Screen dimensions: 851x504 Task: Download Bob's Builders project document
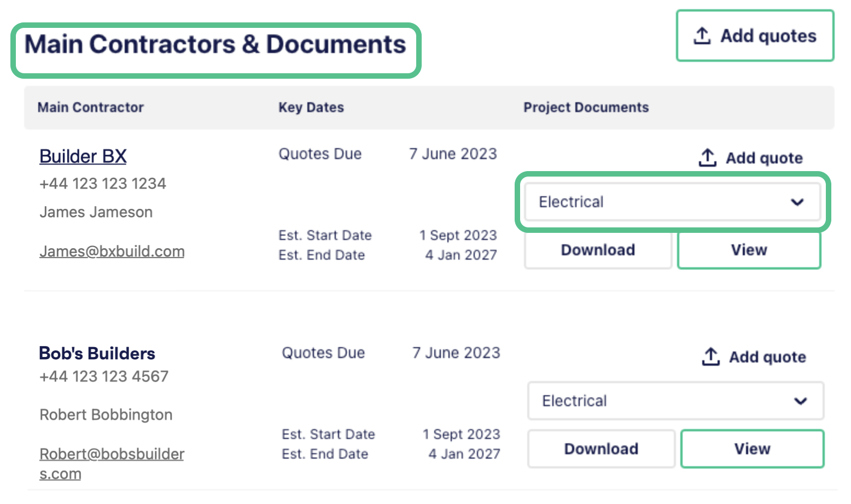coord(602,449)
